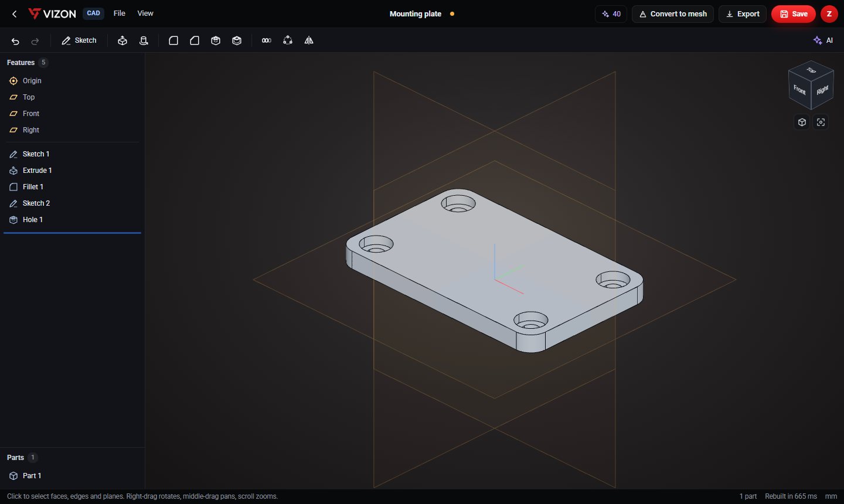Select the Sketch 2 feature
Image resolution: width=844 pixels, height=504 pixels.
point(73,203)
